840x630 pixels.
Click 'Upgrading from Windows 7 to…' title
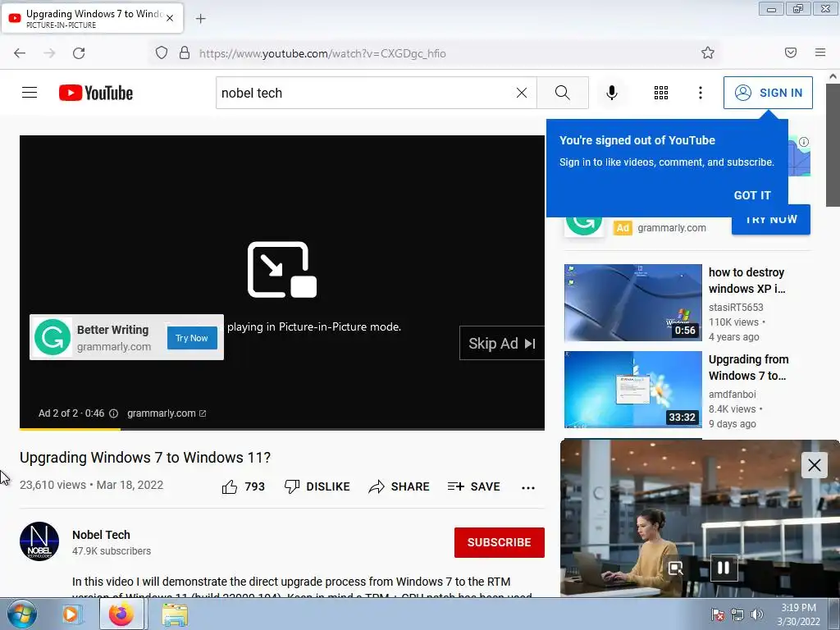click(748, 367)
